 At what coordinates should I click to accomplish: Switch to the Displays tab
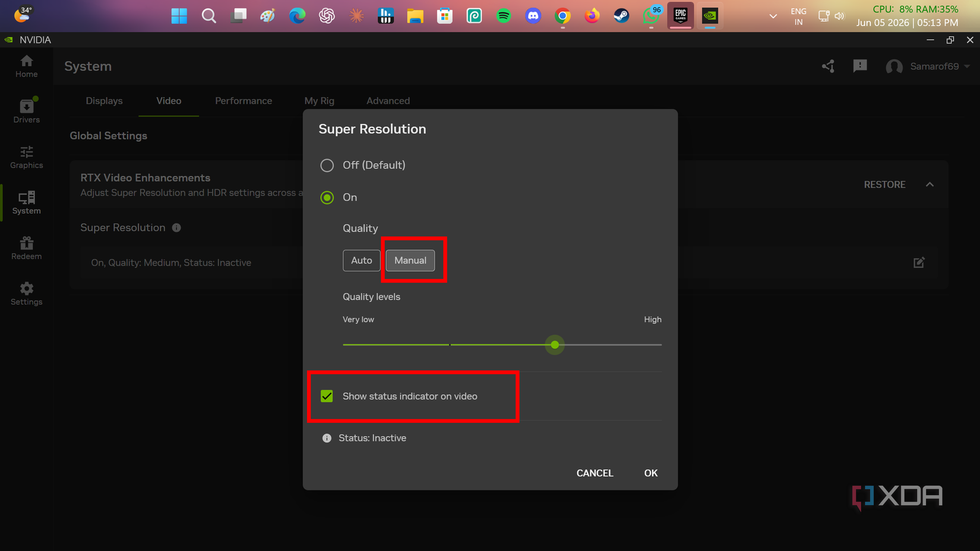coord(104,100)
